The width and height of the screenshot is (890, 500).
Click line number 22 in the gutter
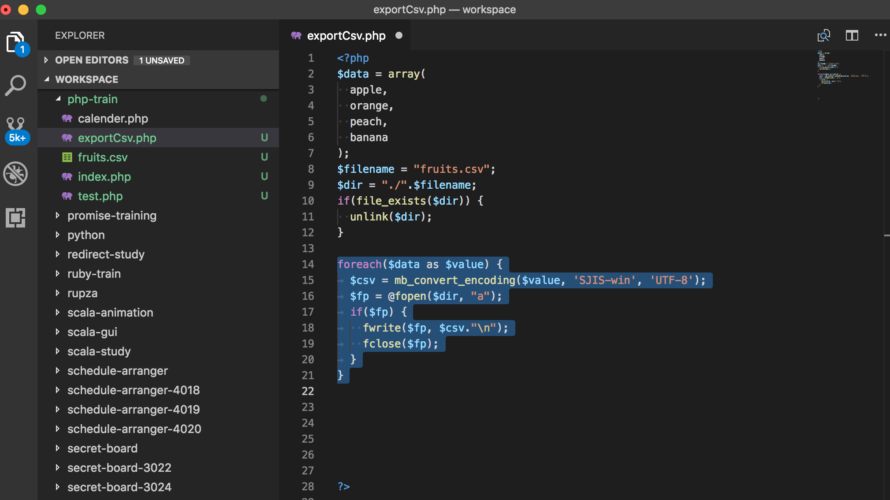coord(308,392)
